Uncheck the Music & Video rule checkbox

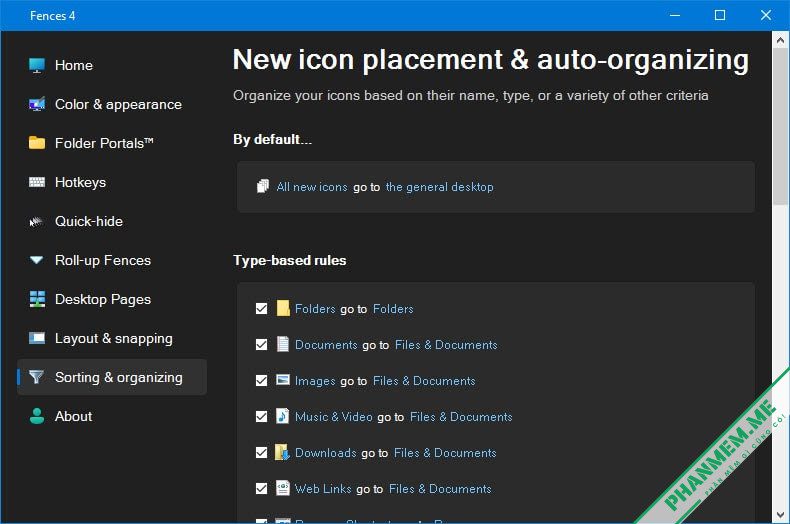pyautogui.click(x=261, y=417)
